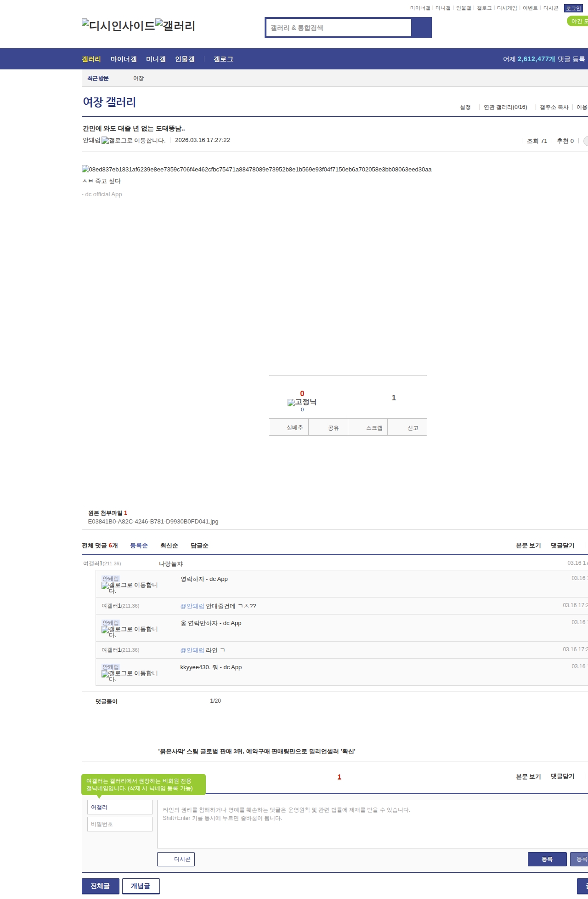Open 디시콘 in the top utility links
The image size is (588, 899).
pyautogui.click(x=551, y=8)
